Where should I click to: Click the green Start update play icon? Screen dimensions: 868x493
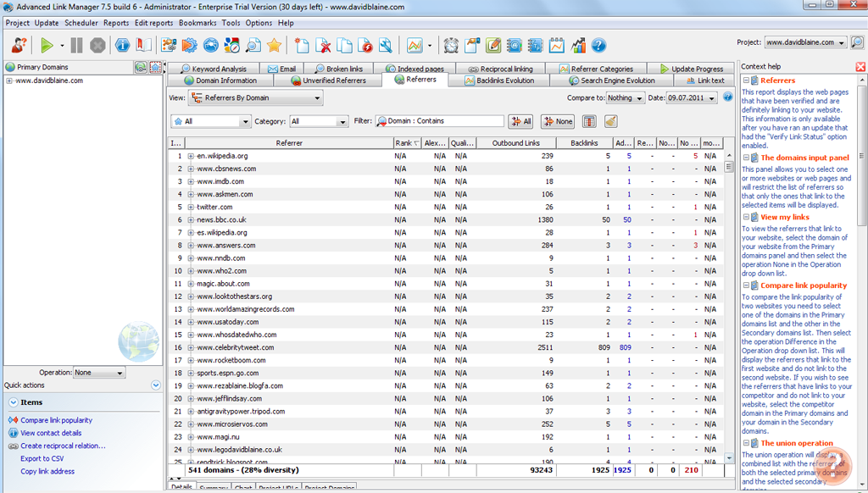(47, 46)
